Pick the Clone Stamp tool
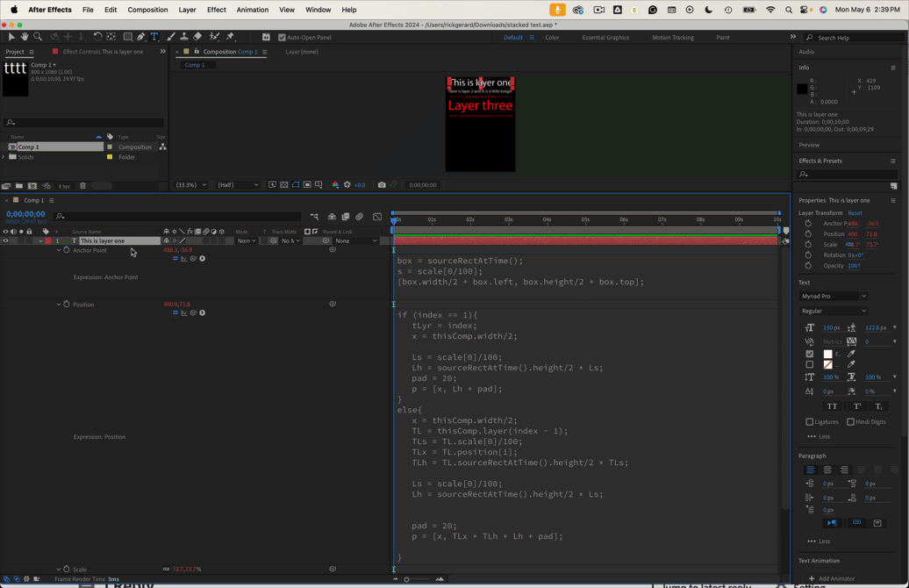 click(x=184, y=37)
